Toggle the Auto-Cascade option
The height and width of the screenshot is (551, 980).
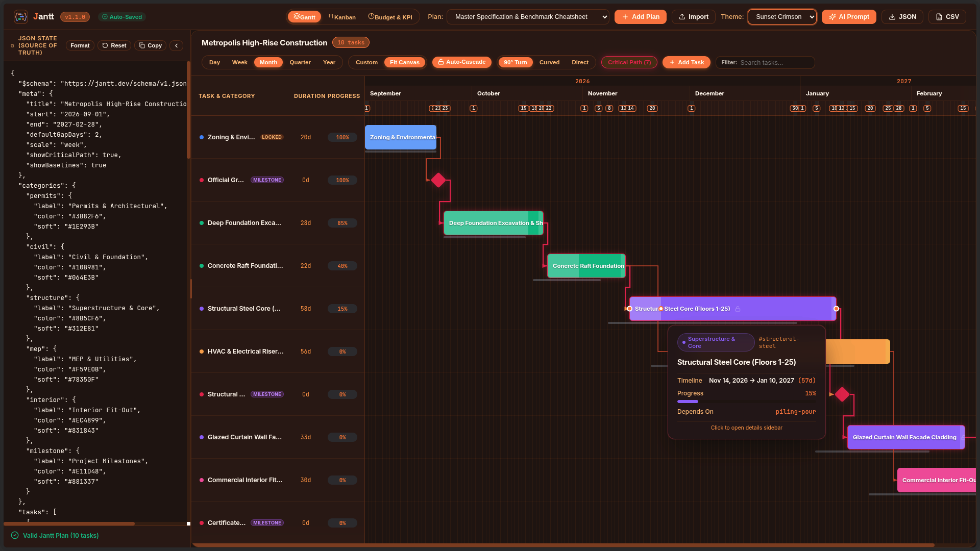[x=461, y=62]
